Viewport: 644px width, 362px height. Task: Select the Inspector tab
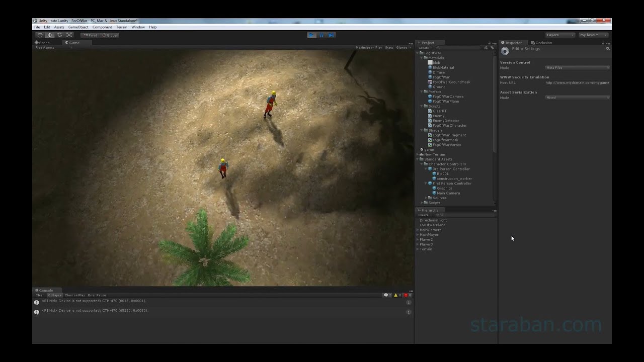pyautogui.click(x=513, y=43)
